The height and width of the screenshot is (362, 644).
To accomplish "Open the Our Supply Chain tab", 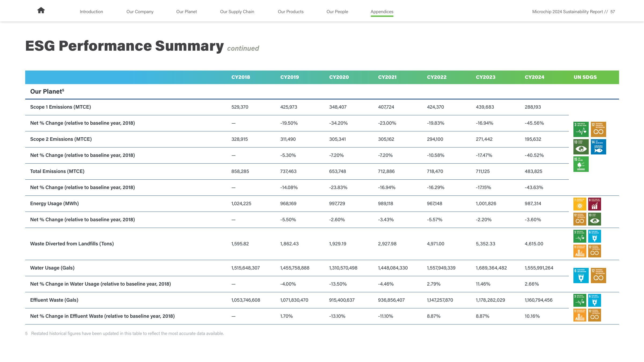I will click(237, 12).
